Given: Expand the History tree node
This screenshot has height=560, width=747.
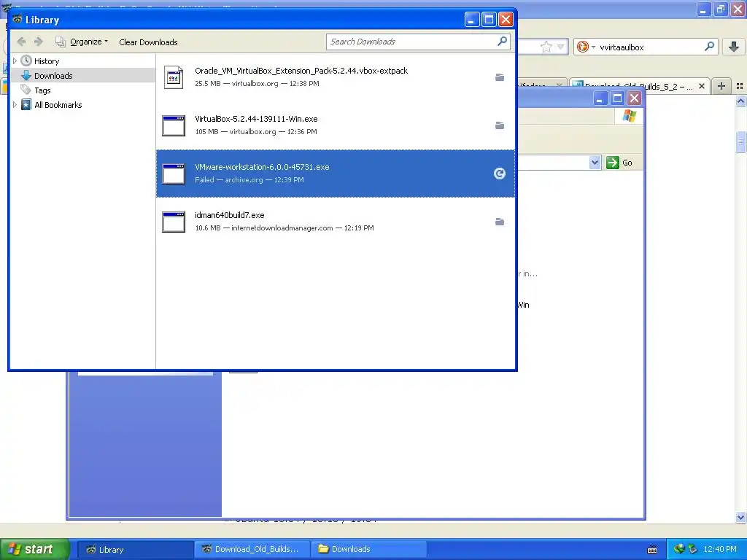Looking at the screenshot, I should coord(15,61).
